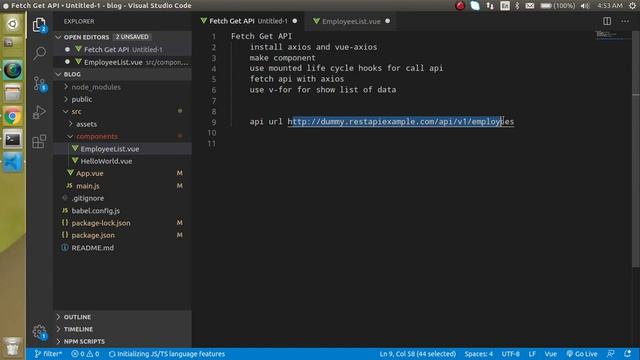
Task: Click the filter git branch indicator
Action: click(48, 354)
